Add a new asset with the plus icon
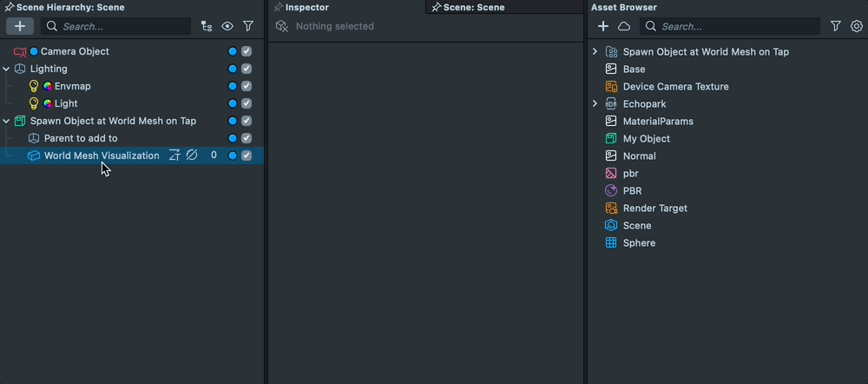Screen dimensions: 868x384 point(603,27)
